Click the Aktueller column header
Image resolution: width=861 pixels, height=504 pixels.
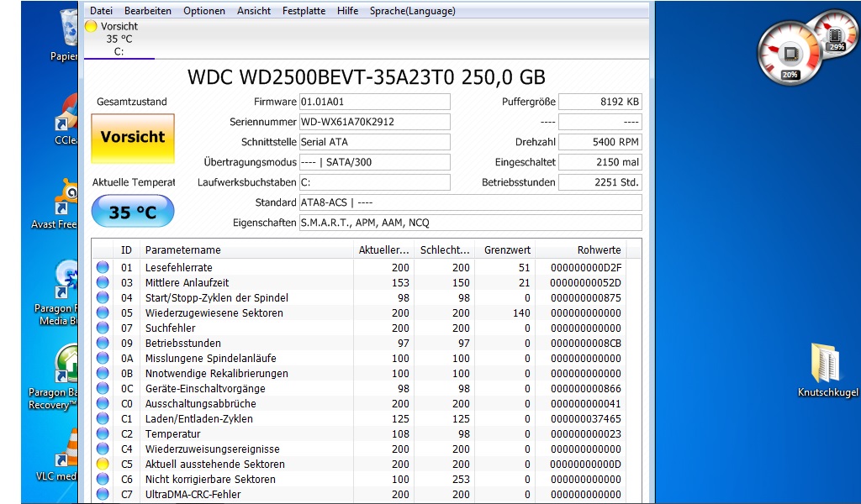[x=383, y=250]
